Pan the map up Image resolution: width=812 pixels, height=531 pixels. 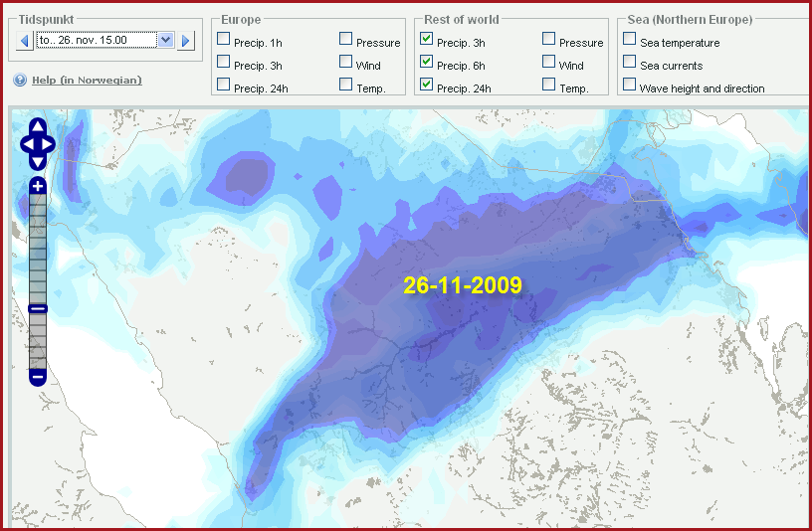tap(37, 125)
